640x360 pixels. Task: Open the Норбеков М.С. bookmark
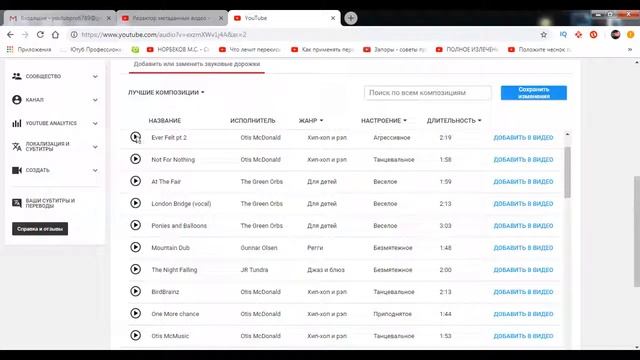[178, 49]
